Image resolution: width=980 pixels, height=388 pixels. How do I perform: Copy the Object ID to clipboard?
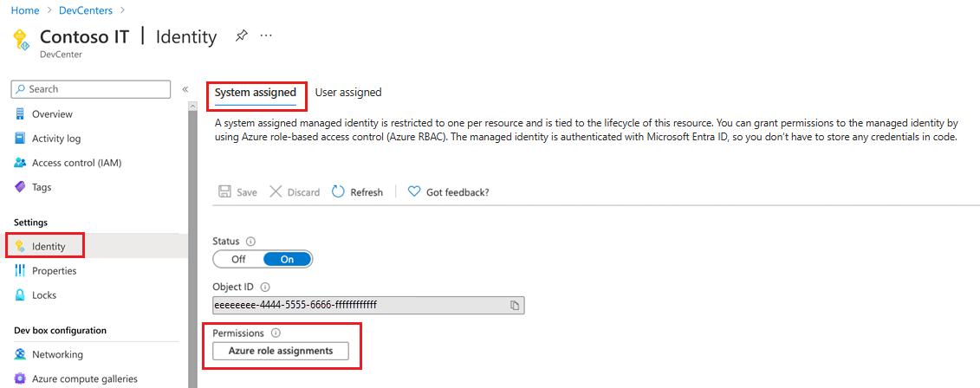click(x=514, y=305)
